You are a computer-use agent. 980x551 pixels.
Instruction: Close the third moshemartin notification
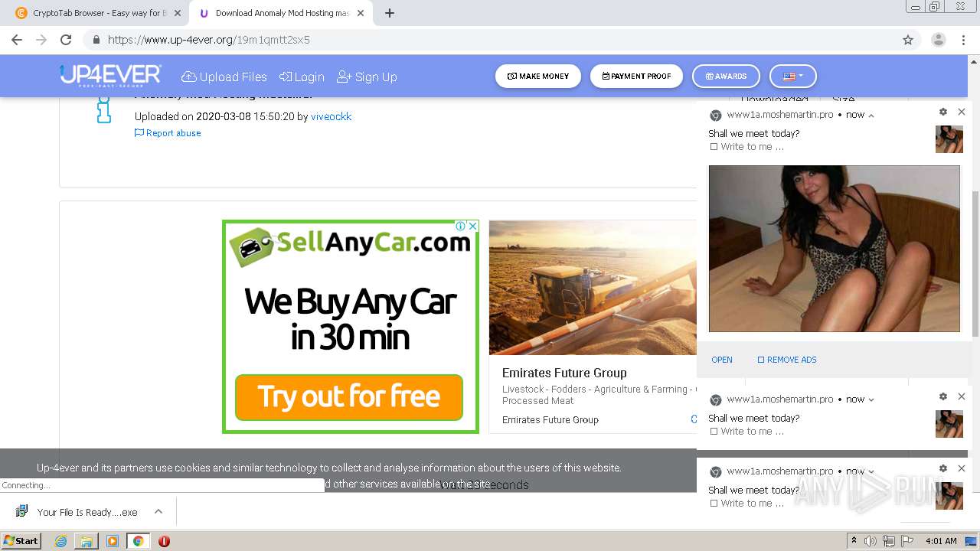coord(962,468)
